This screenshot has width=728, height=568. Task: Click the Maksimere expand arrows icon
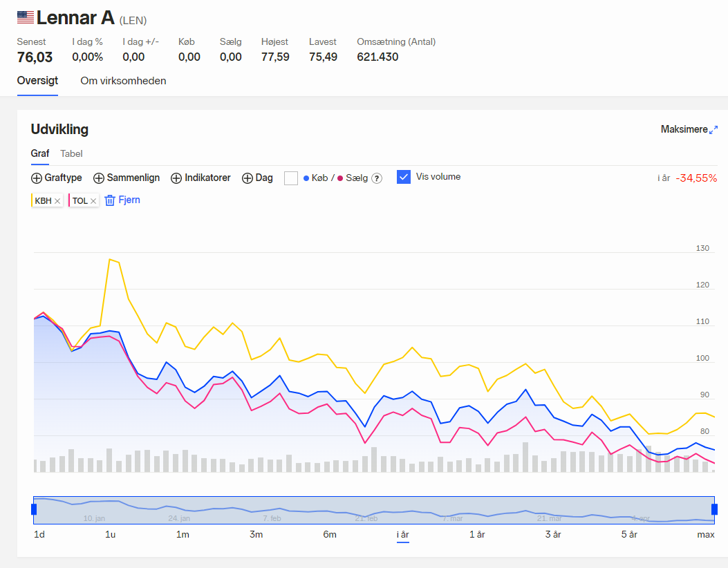coord(713,130)
